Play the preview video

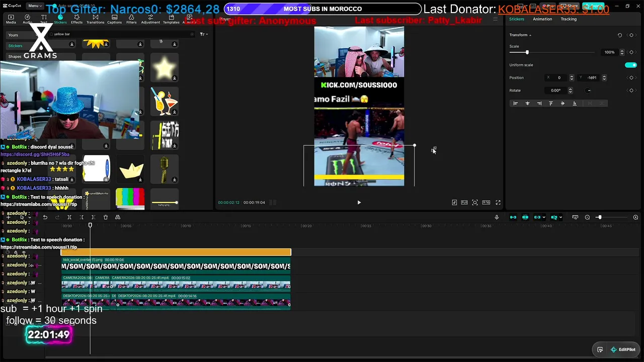(x=359, y=203)
